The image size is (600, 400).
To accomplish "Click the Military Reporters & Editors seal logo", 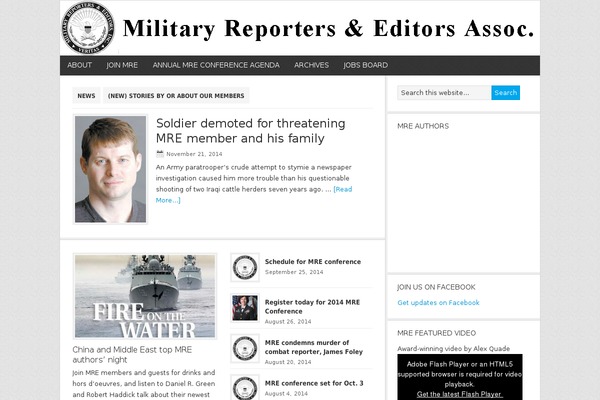I will tap(88, 28).
